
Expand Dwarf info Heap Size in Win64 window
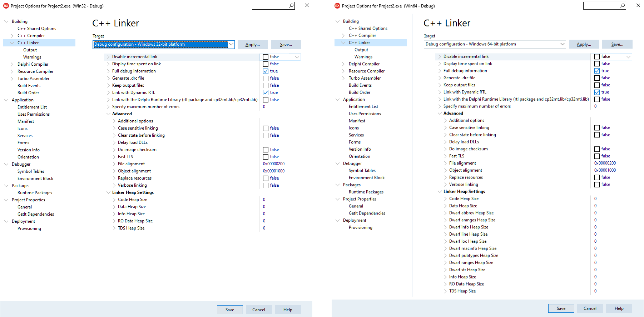click(445, 227)
